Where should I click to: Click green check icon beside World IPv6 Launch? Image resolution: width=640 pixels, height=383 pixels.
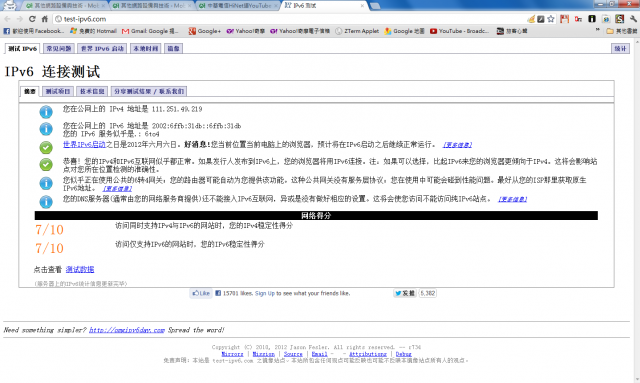pyautogui.click(x=46, y=147)
